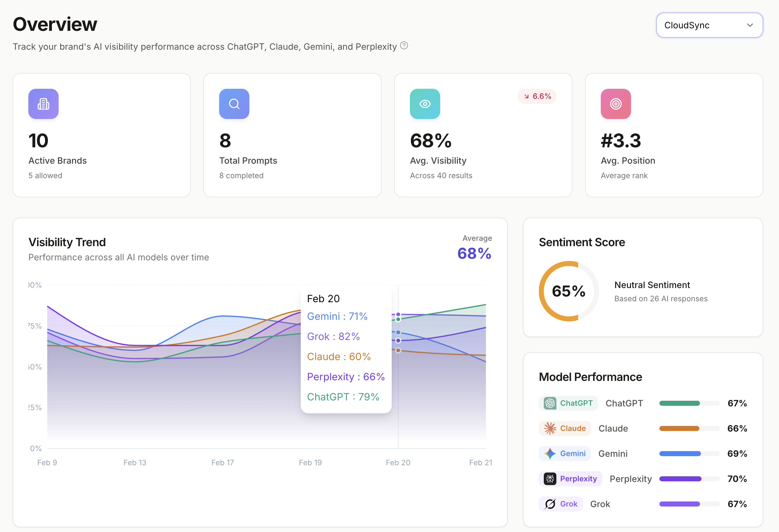Click the eye icon on Avg. Visibility card
Viewport: 779px width, 532px height.
[x=425, y=104]
